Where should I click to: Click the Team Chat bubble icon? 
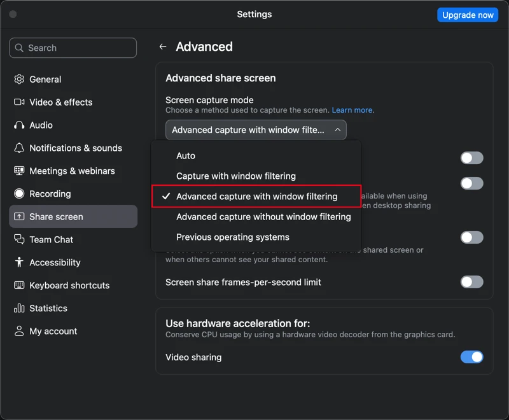pos(19,240)
